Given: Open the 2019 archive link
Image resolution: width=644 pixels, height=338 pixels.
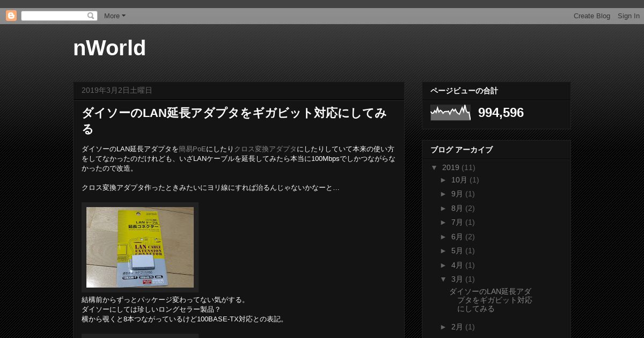Looking at the screenshot, I should coord(451,167).
